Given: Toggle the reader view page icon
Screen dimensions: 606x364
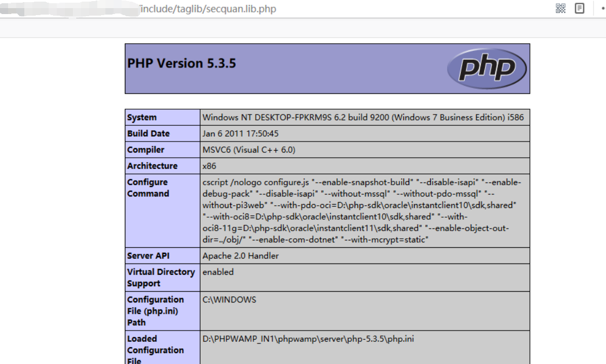Looking at the screenshot, I should tap(580, 8).
